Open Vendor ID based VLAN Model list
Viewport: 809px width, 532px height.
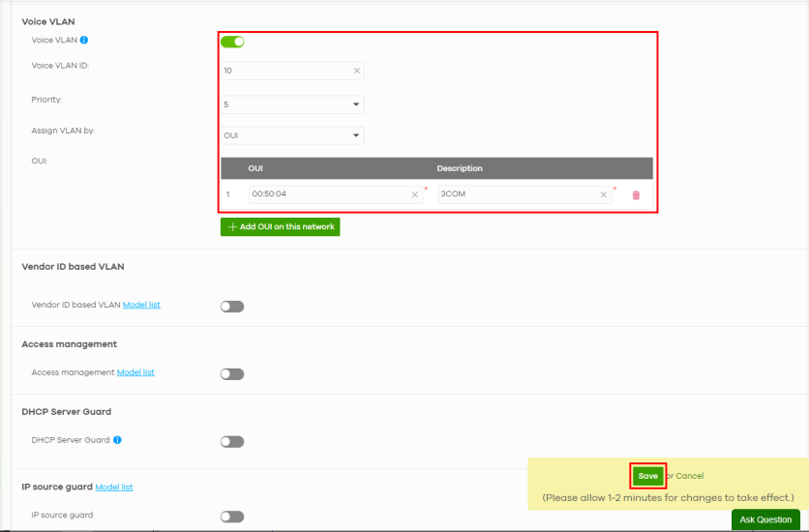[141, 305]
